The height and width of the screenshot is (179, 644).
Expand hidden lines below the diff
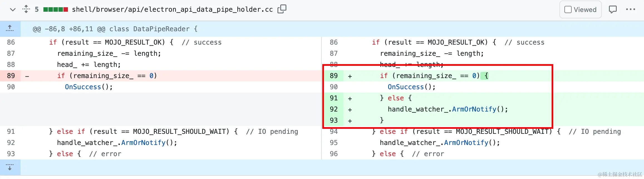pyautogui.click(x=10, y=167)
